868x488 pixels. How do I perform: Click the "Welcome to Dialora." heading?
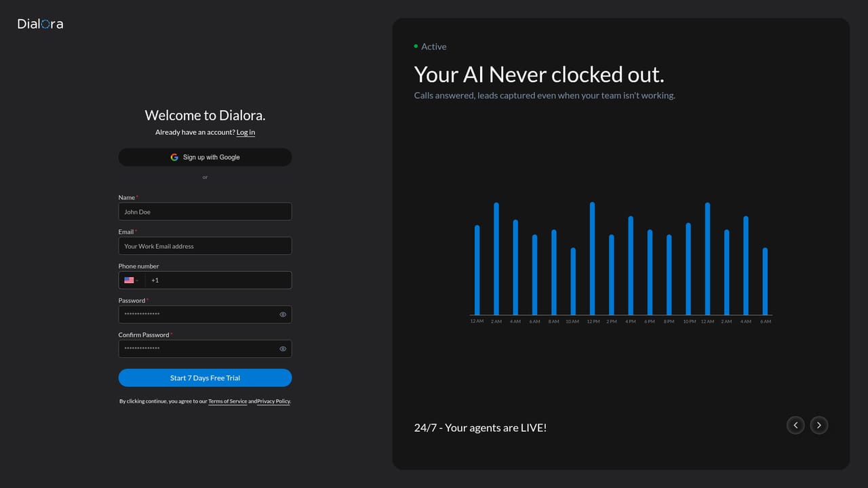pos(205,115)
